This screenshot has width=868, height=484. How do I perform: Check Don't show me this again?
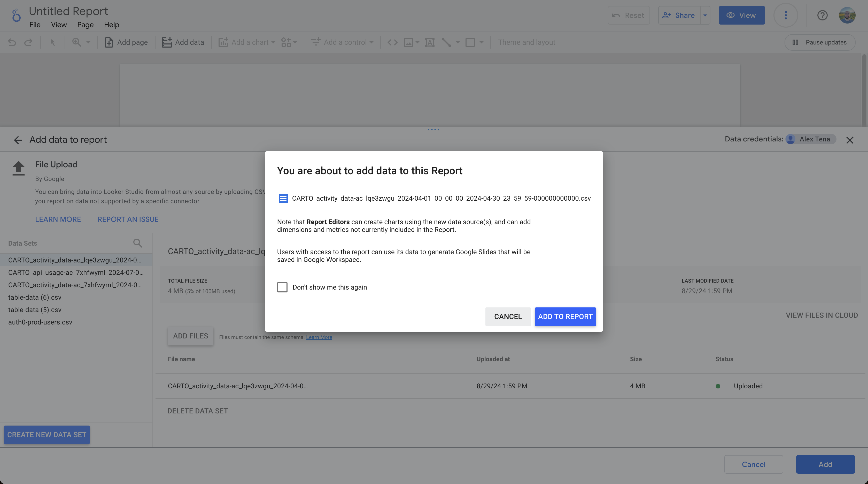pyautogui.click(x=282, y=287)
